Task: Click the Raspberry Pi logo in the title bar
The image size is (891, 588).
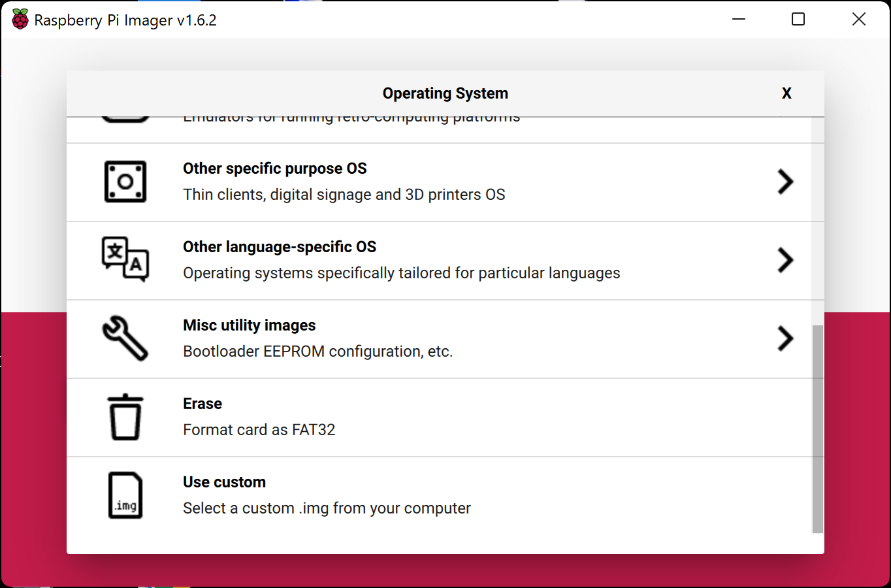Action: tap(19, 19)
